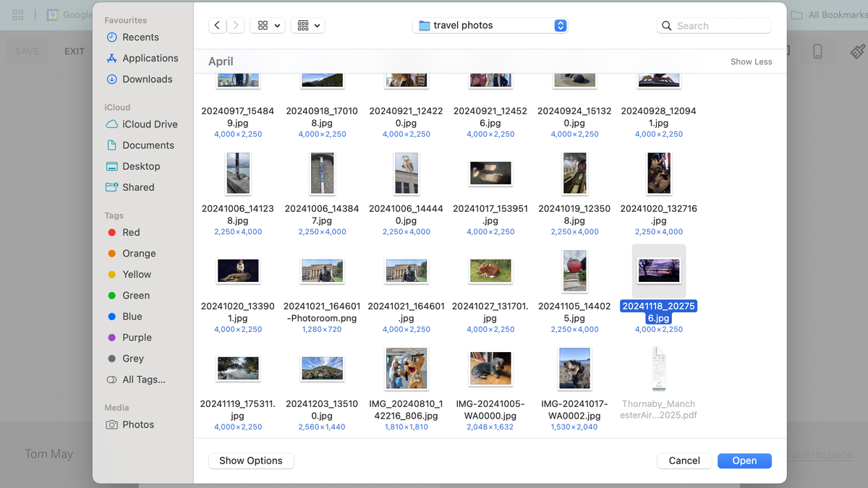The image size is (868, 488).
Task: Select thumbnail of 20241020_132716.jpg
Action: (659, 174)
